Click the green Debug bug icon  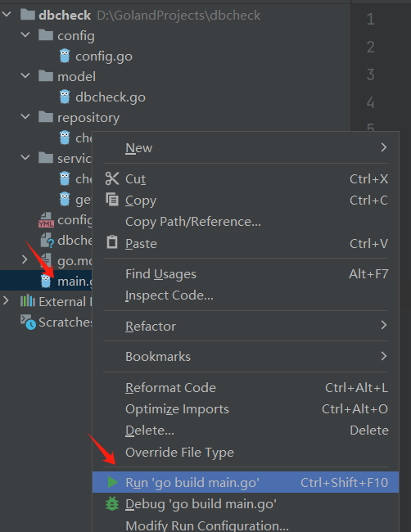112,504
